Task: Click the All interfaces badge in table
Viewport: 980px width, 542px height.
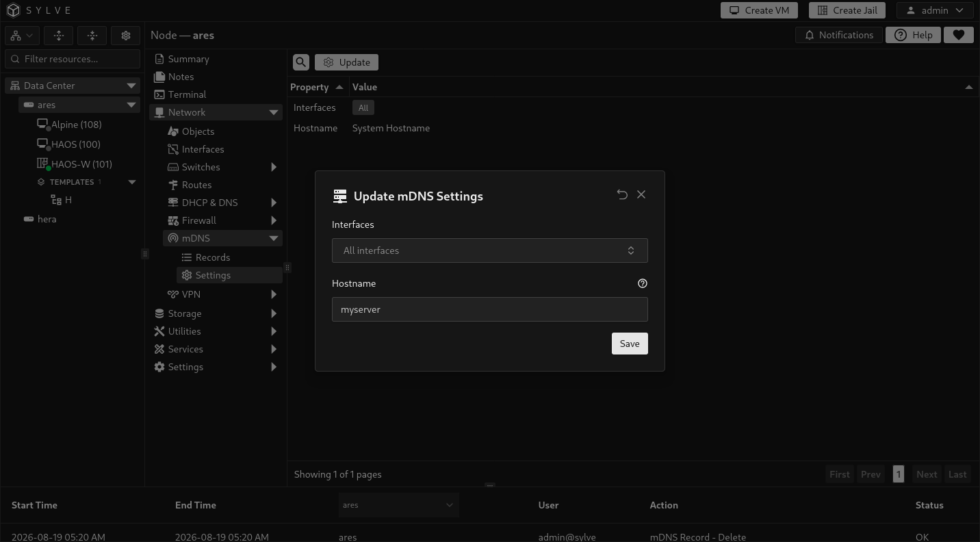Action: click(363, 107)
